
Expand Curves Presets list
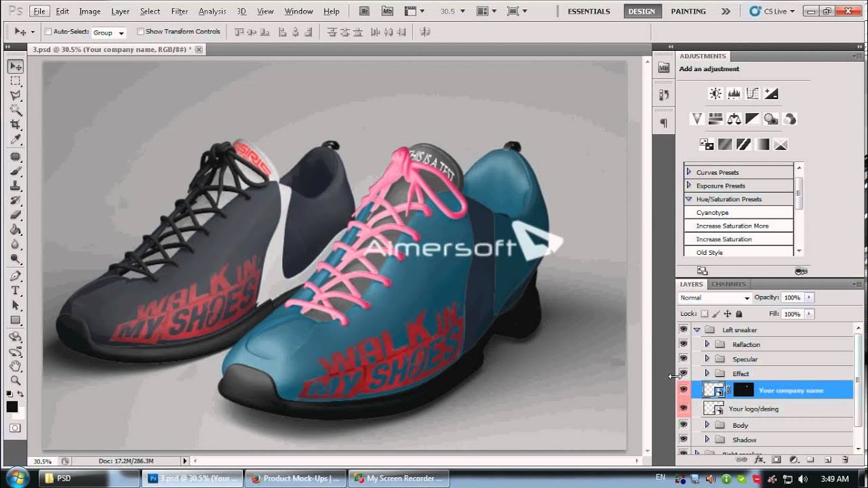[689, 172]
